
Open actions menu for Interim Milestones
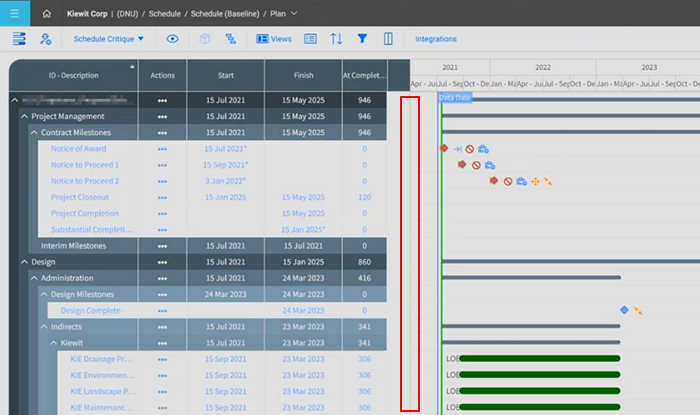162,246
